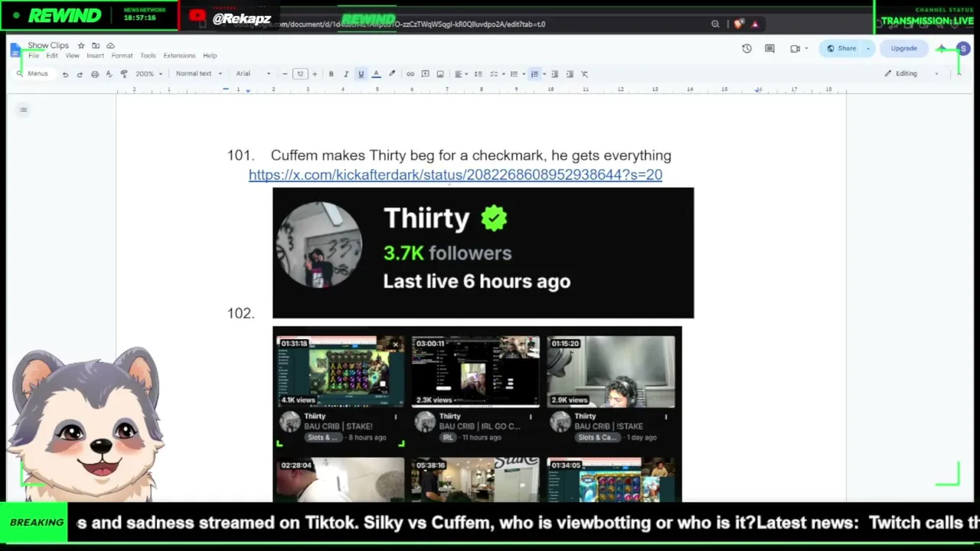Select the Thiirty profile banner image
The image size is (980, 551).
click(x=483, y=253)
